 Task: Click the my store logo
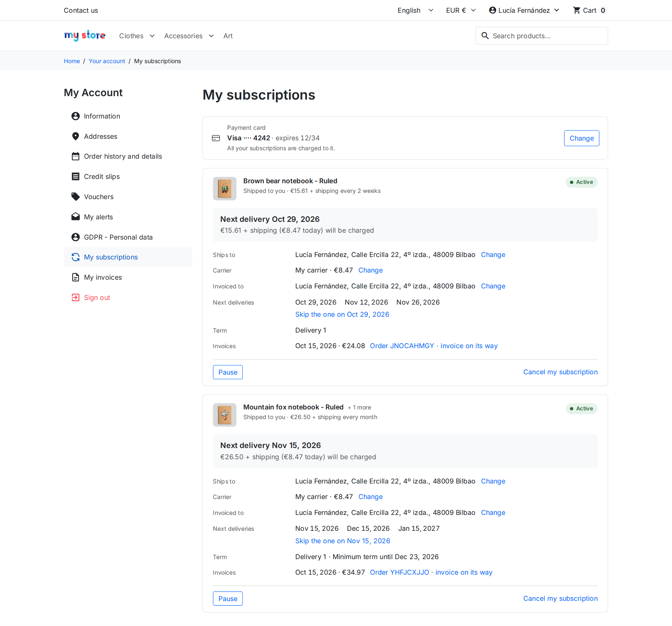click(x=85, y=35)
